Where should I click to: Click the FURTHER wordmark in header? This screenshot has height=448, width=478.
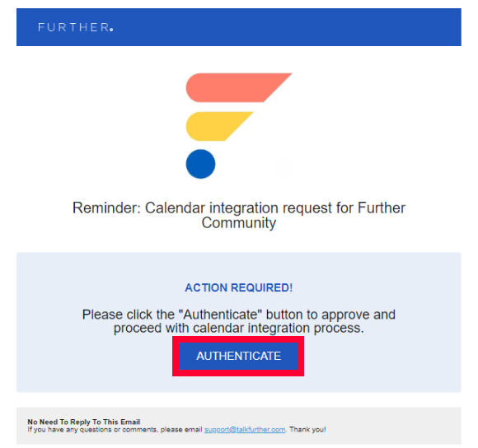tap(75, 27)
